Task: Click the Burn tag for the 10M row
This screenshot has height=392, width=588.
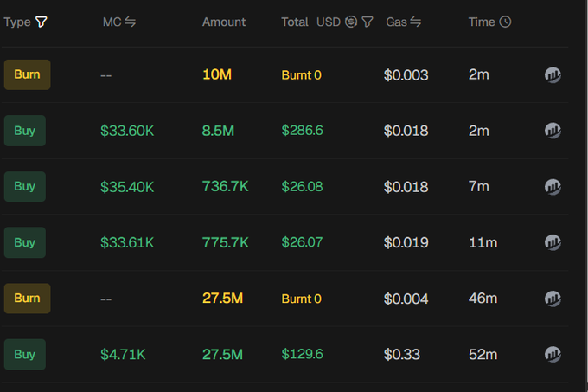Action: pos(28,74)
